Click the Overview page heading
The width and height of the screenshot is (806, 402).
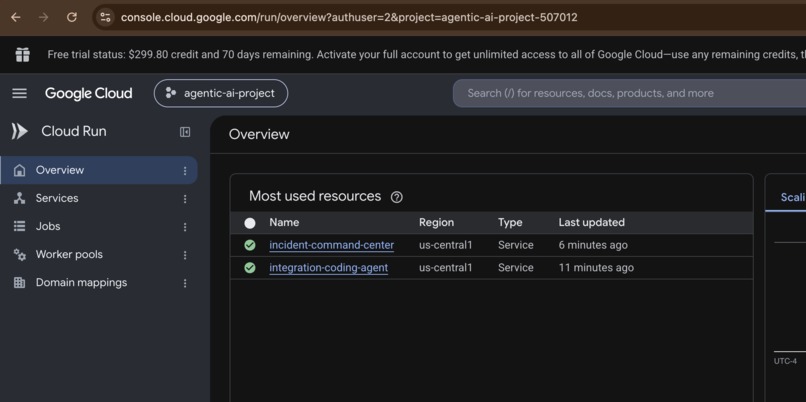(259, 134)
